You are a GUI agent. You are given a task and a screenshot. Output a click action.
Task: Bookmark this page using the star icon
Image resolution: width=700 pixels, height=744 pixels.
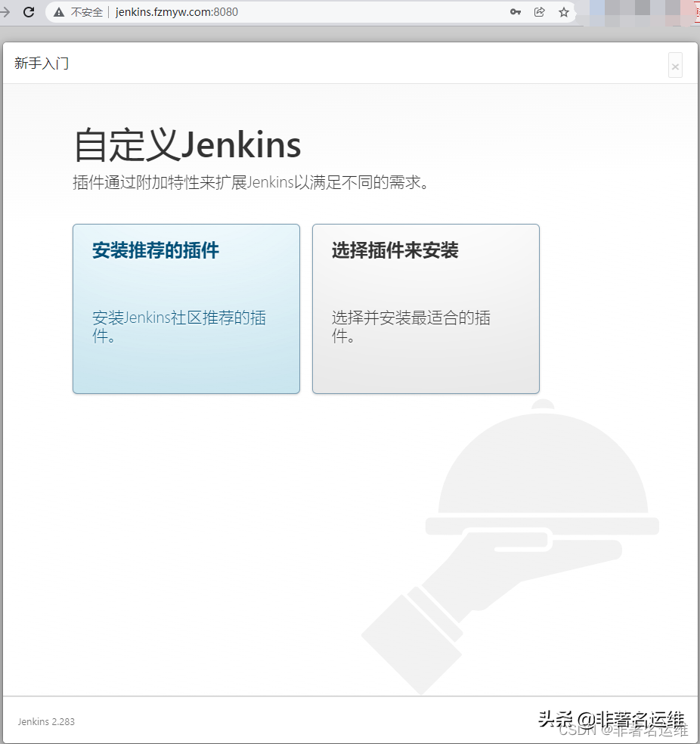point(563,12)
